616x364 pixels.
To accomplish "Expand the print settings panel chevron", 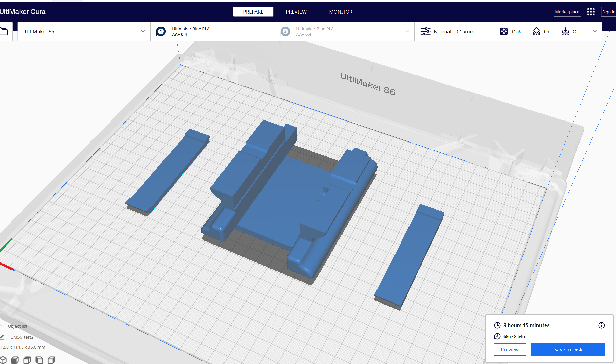I will pos(595,31).
